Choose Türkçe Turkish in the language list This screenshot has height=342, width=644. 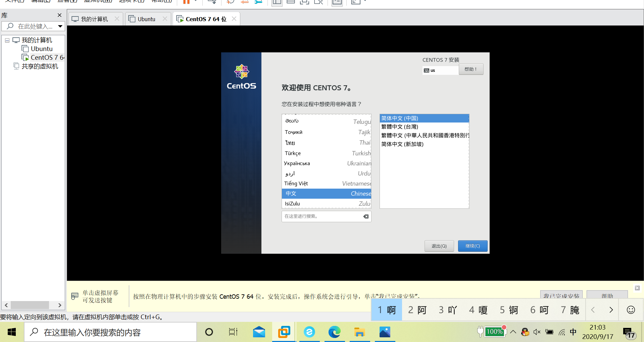(327, 153)
